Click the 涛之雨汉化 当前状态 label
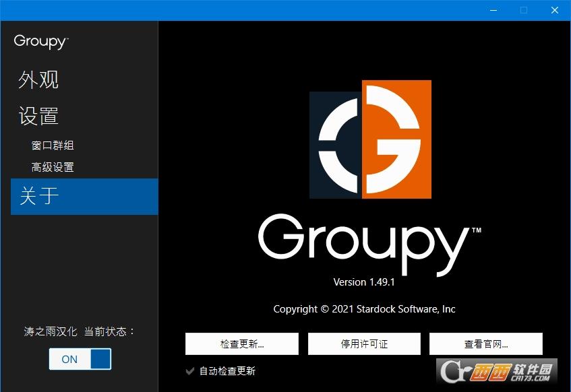 point(79,331)
